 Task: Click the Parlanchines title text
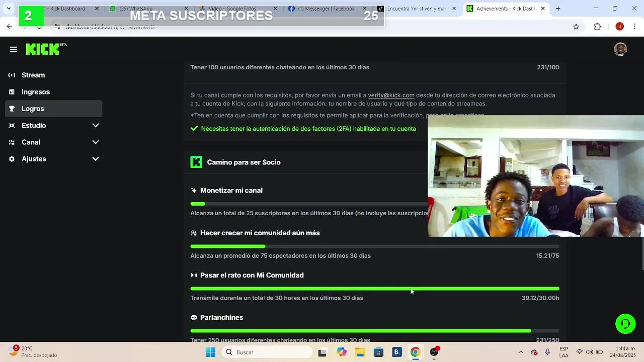tap(221, 317)
